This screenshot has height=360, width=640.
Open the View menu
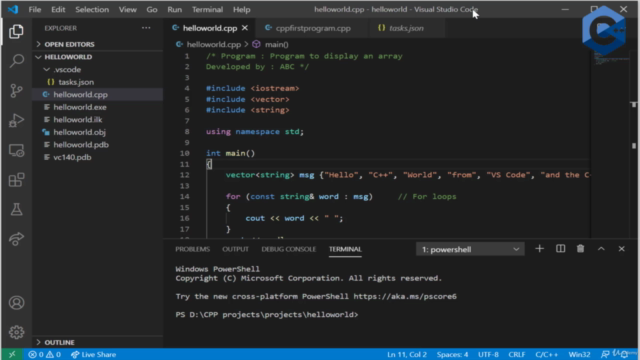[127, 9]
